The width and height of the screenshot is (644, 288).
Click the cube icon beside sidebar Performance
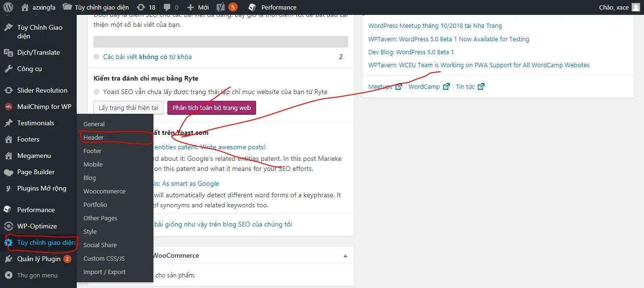click(8, 210)
